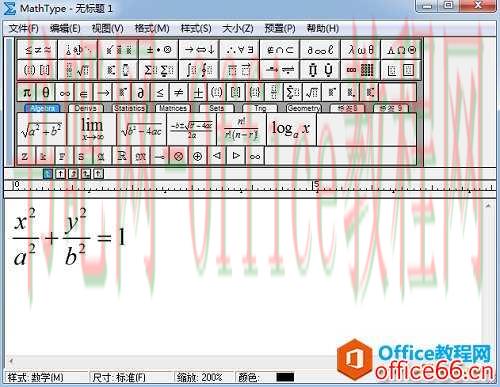500x387 pixels.
Task: Switch to the Algebra tab
Action: tap(42, 108)
